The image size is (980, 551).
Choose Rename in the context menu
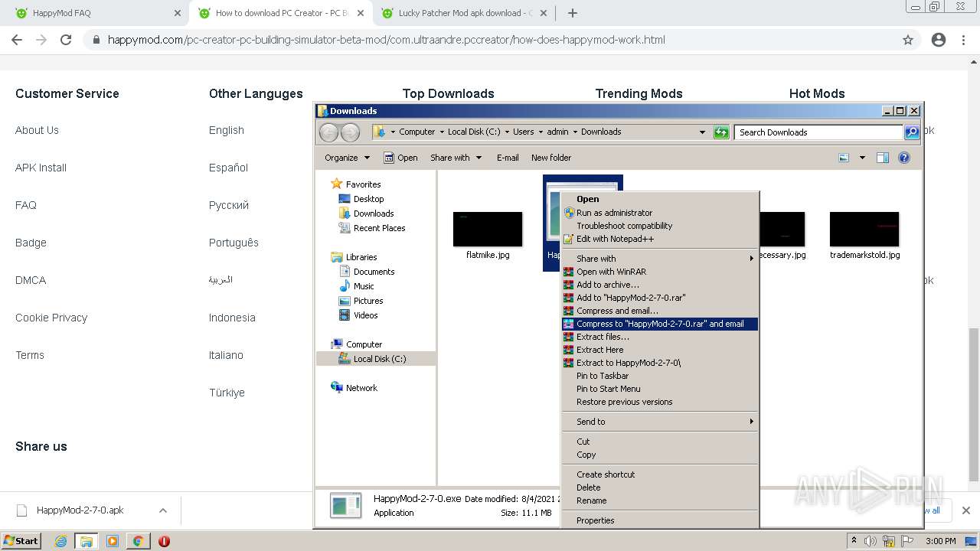pos(660,500)
